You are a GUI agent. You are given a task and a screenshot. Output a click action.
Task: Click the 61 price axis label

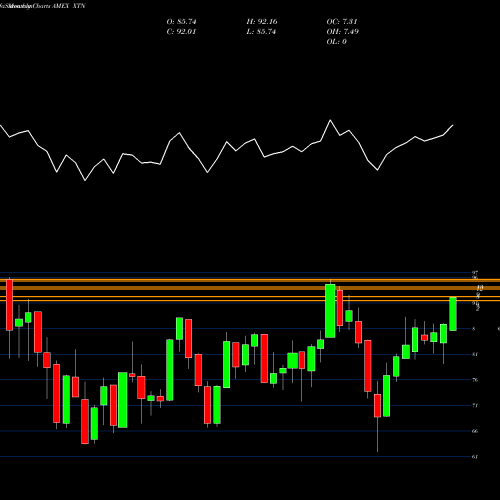tap(475, 457)
